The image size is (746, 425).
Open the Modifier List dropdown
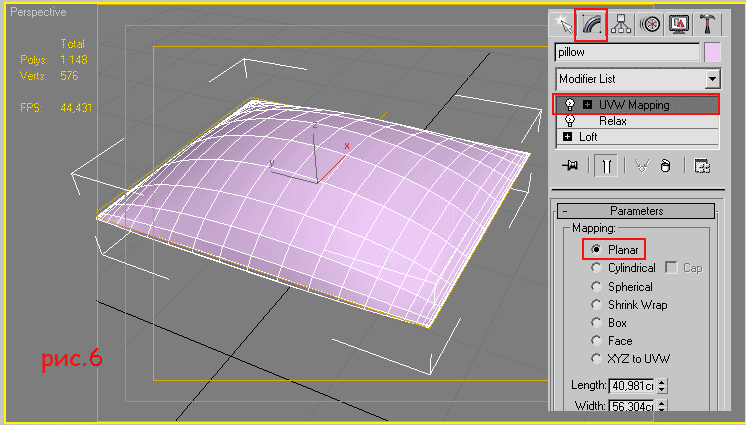pyautogui.click(x=712, y=79)
